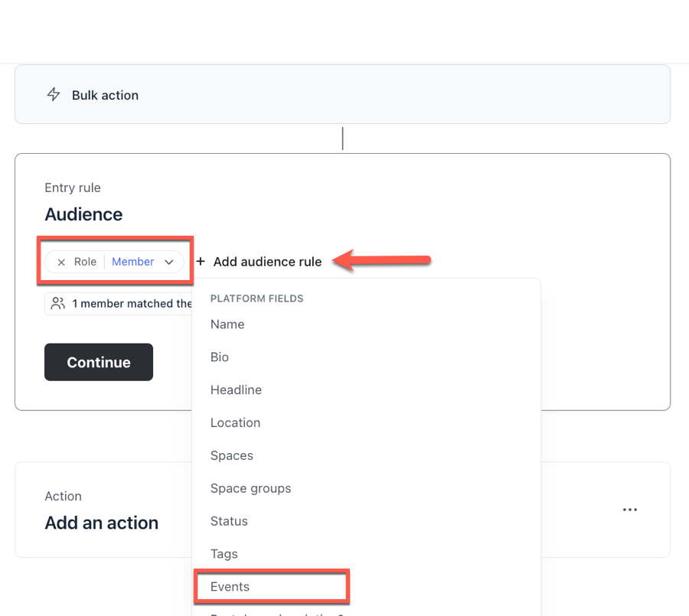Click the lightning bolt Bulk action icon

(x=54, y=95)
